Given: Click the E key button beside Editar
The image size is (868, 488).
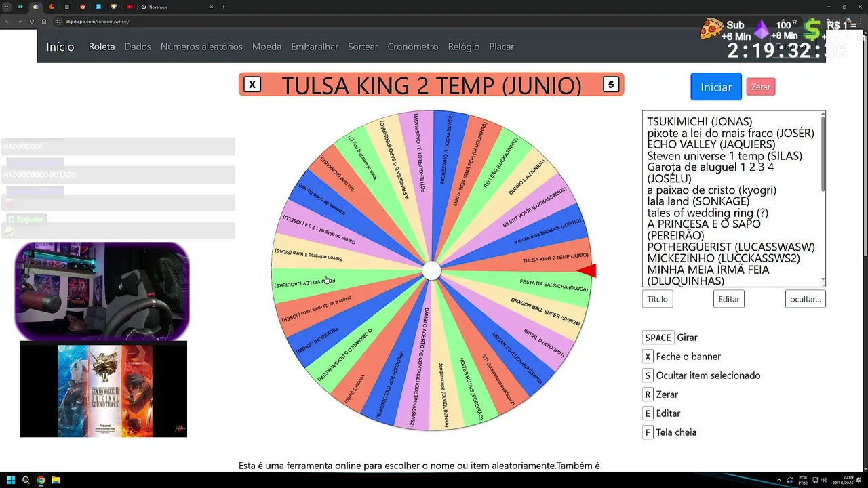Looking at the screenshot, I should pos(648,413).
